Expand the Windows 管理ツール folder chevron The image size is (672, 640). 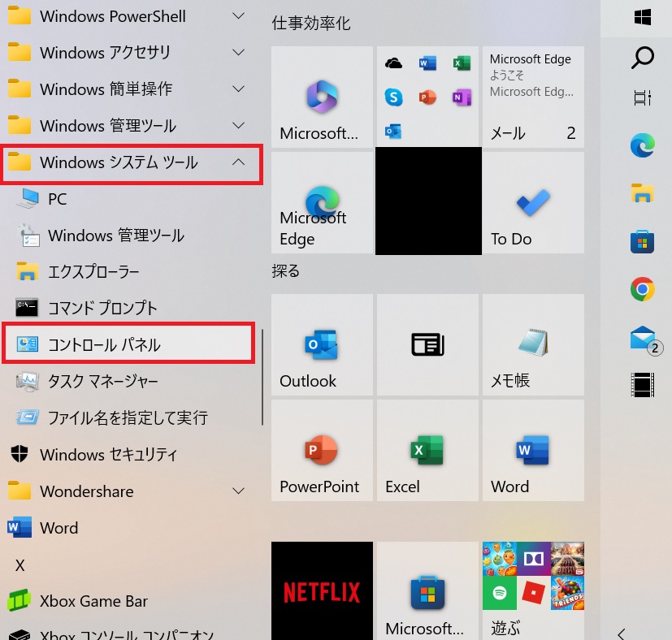239,126
